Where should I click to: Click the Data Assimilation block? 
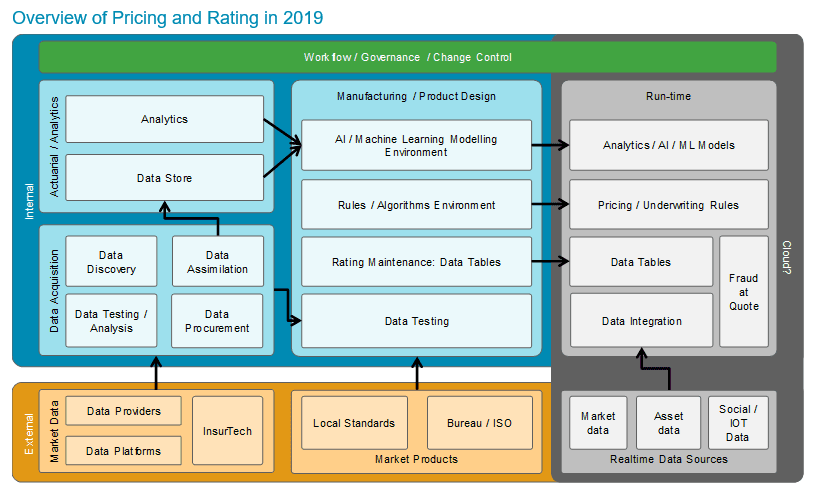click(x=217, y=262)
